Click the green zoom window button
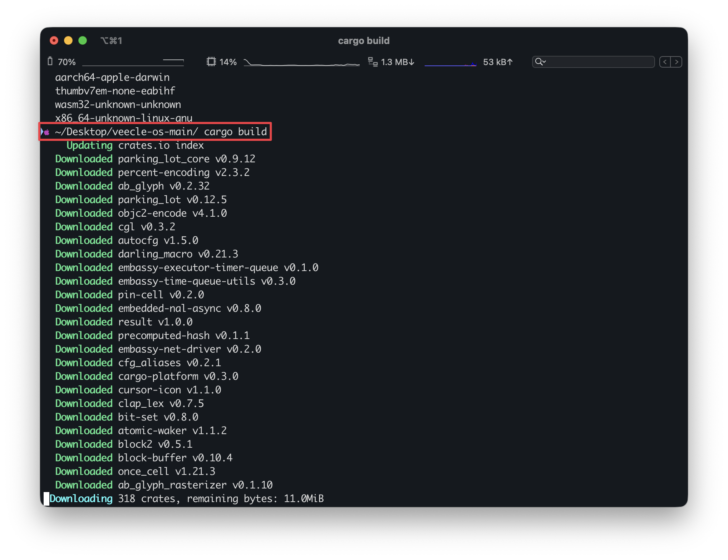This screenshot has height=560, width=728. click(83, 40)
